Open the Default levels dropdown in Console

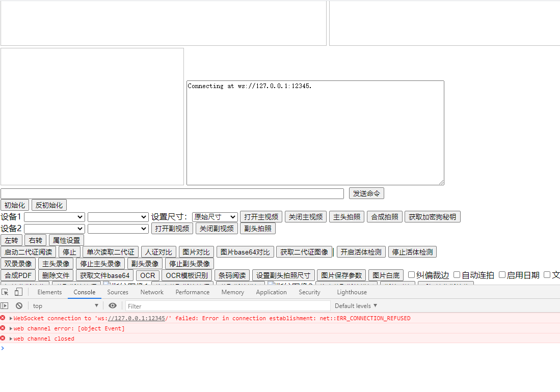[356, 305]
